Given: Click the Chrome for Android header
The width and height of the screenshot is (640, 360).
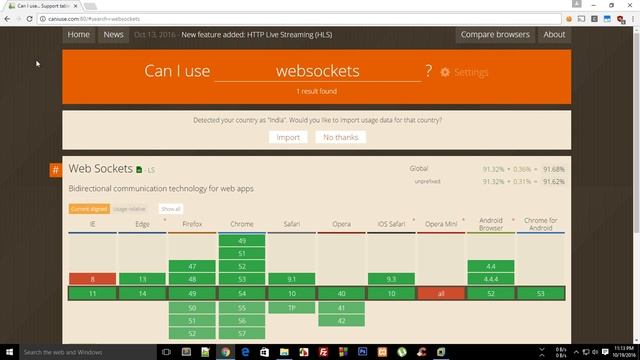Looking at the screenshot, I should (x=540, y=224).
